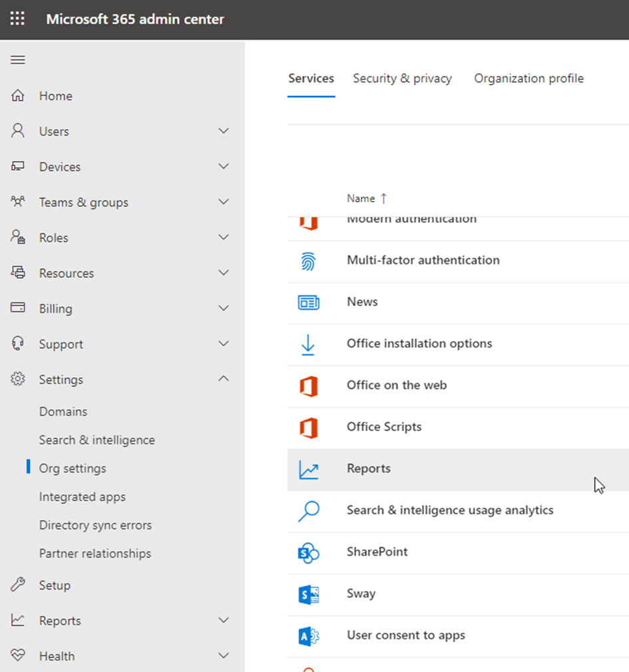Expand the Users menu chevron
Screen dimensions: 629x672
pyautogui.click(x=224, y=131)
